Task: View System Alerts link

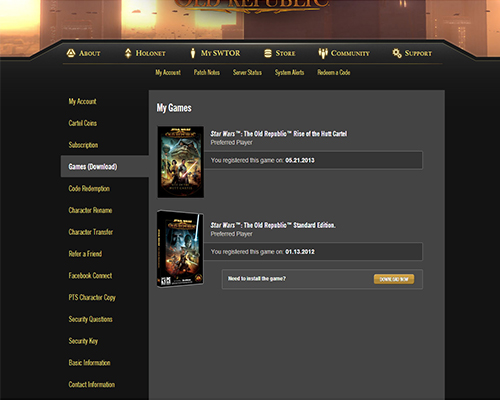Action: pos(289,72)
